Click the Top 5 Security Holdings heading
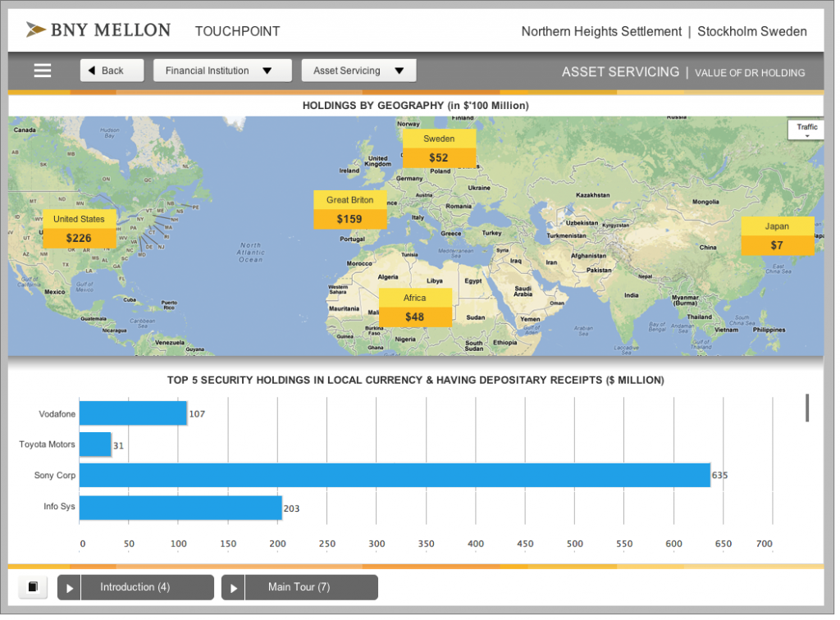This screenshot has width=840, height=620. 416,381
